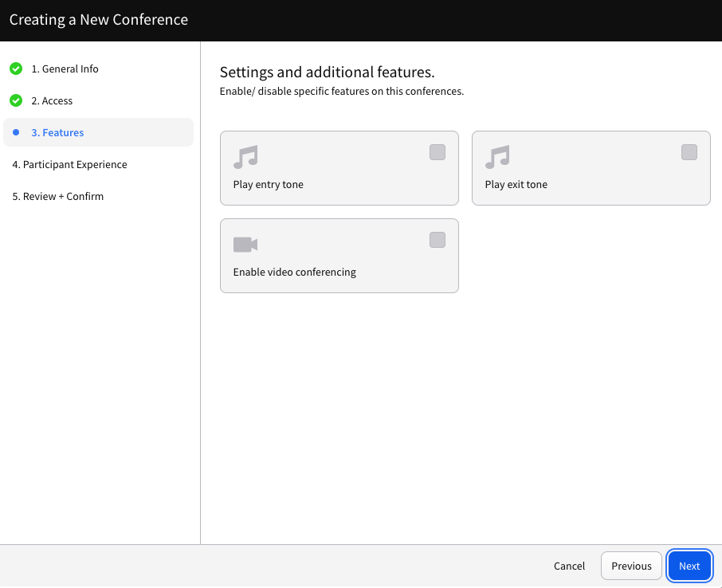Click the Creating a New Conference title
Viewport: 722px width, 588px height.
(x=99, y=20)
